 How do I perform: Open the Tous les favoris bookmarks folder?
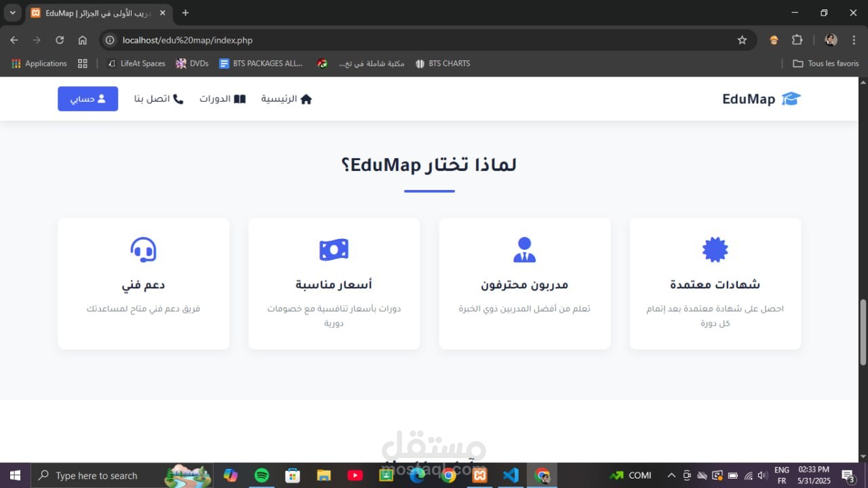click(x=825, y=63)
